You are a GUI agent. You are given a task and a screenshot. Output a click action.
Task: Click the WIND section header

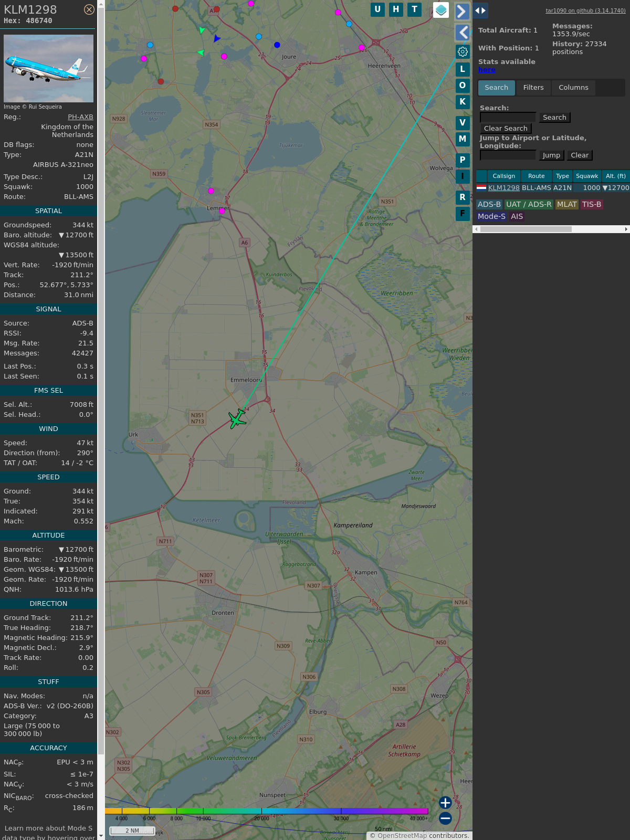48,429
